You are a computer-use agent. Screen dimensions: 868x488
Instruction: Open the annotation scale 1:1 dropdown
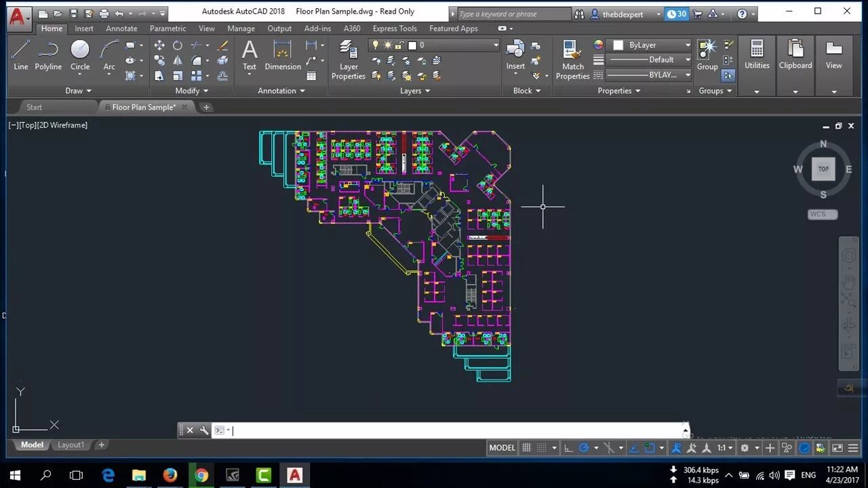click(x=726, y=448)
